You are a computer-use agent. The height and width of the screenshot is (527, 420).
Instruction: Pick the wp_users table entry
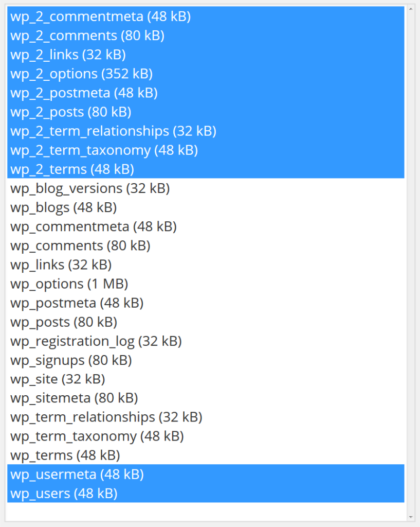point(64,494)
